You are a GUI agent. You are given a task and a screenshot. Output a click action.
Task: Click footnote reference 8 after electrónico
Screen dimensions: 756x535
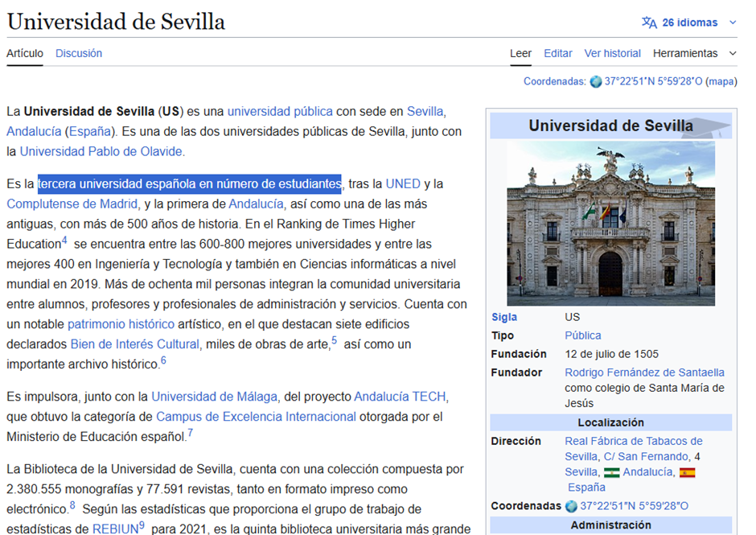click(x=72, y=505)
